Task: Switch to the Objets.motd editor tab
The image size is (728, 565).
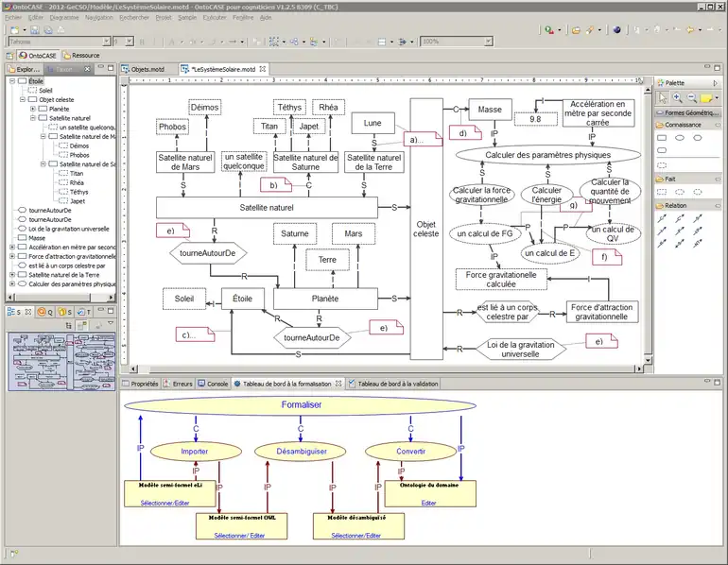Action: tap(147, 69)
